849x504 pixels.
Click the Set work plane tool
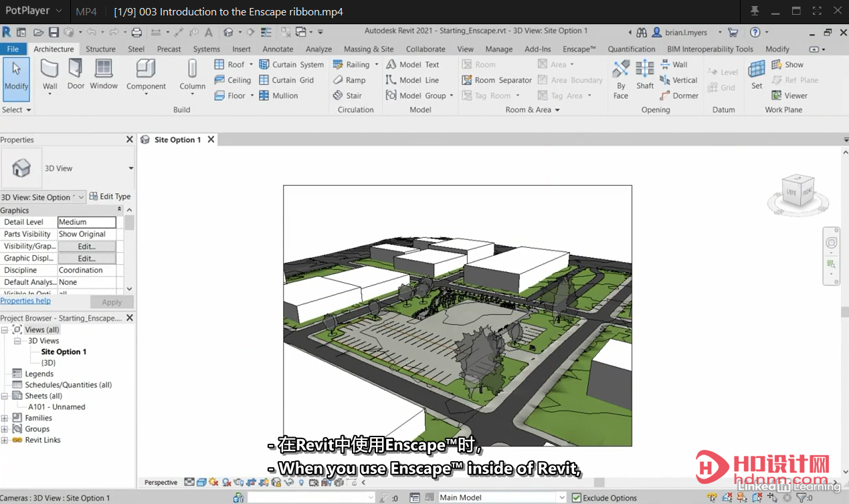757,75
